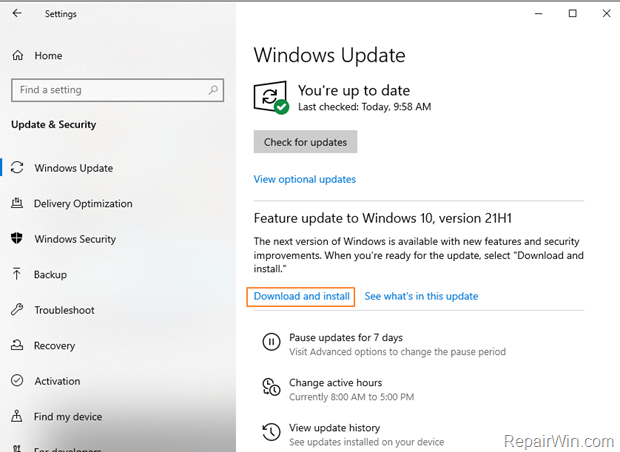Go back with the Settings back arrow

point(17,13)
